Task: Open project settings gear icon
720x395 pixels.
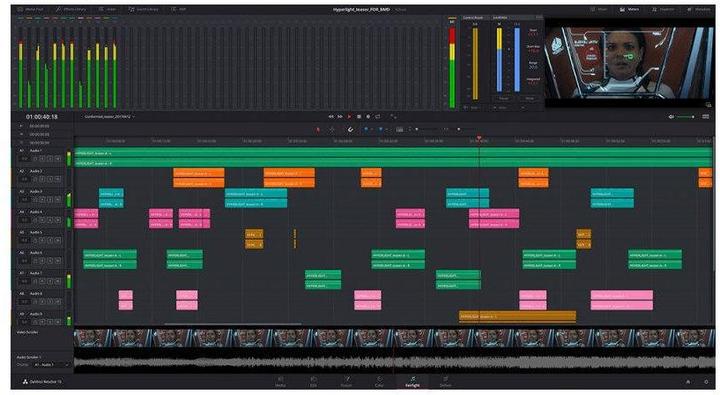Action: tap(706, 382)
